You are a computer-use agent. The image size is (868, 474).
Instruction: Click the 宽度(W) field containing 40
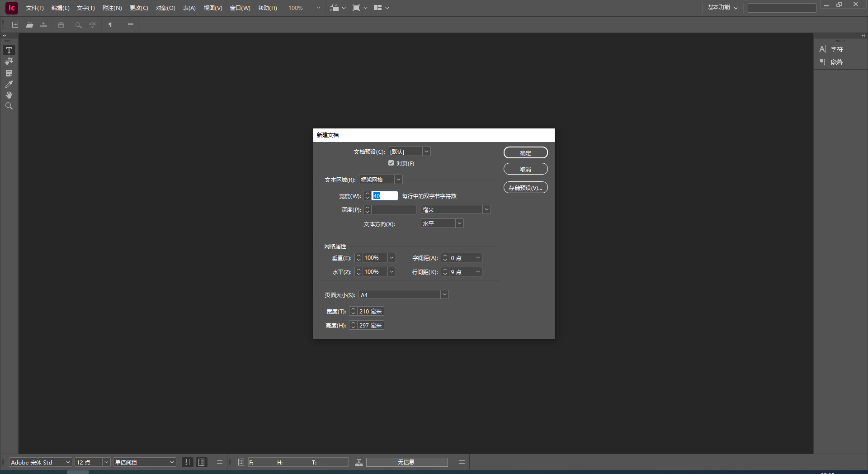[385, 196]
